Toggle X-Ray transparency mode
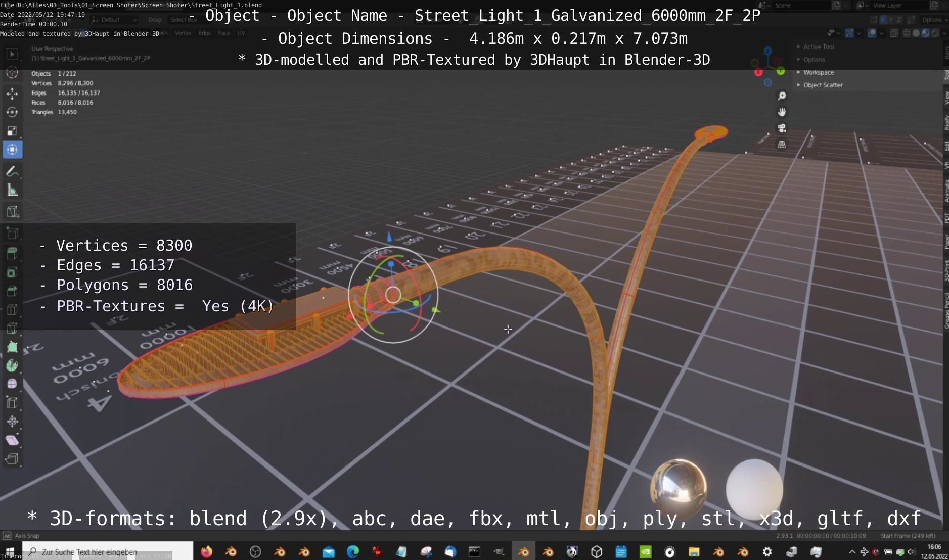949x560 pixels. 894,33
